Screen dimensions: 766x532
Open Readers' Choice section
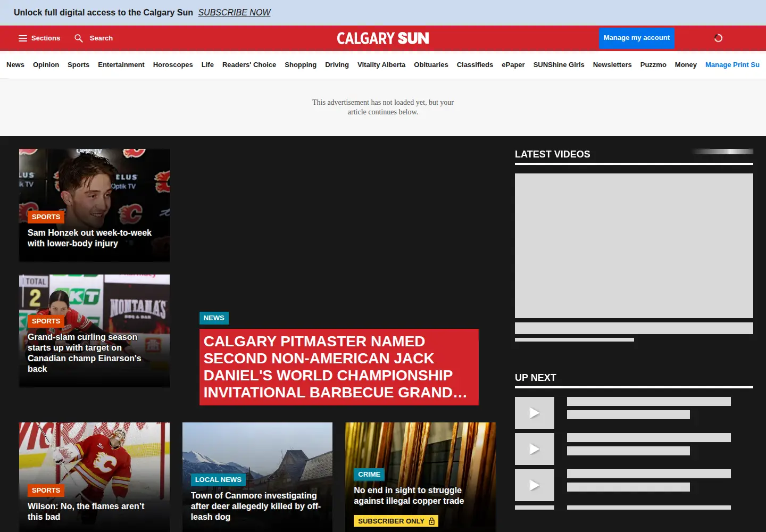(249, 65)
